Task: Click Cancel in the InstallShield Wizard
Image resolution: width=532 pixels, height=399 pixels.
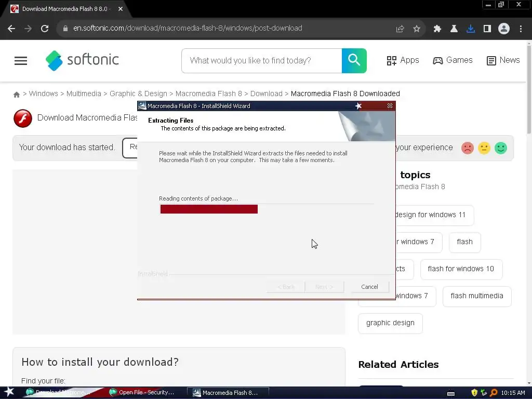Action: coord(369,287)
